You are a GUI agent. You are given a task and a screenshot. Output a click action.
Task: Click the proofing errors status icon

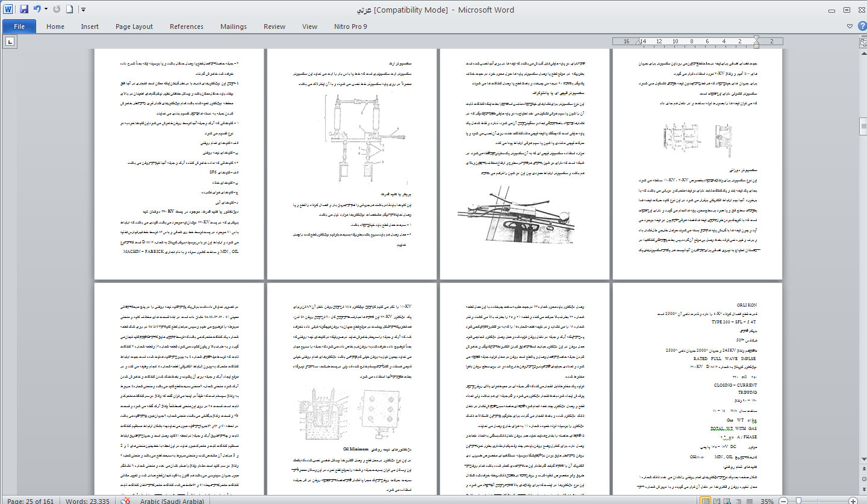125,501
